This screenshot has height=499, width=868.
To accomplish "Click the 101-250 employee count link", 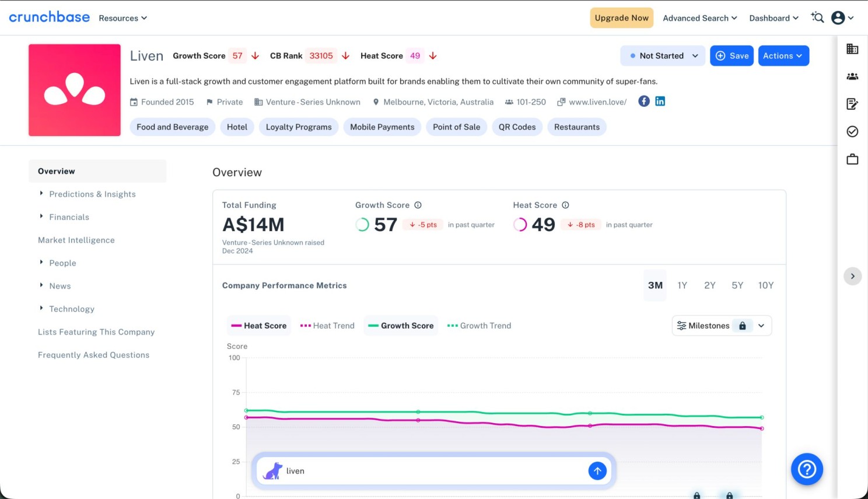I will 531,102.
